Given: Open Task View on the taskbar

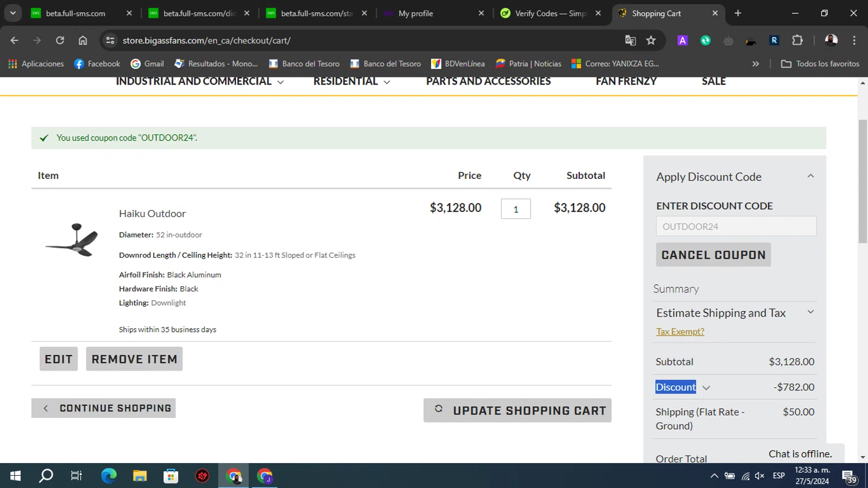Looking at the screenshot, I should point(76,476).
